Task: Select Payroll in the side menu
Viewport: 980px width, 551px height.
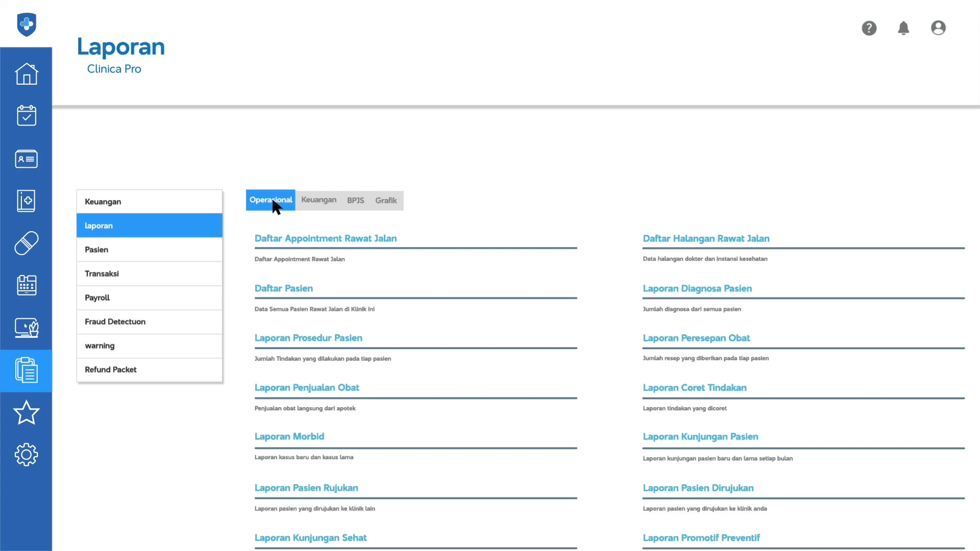Action: tap(149, 298)
